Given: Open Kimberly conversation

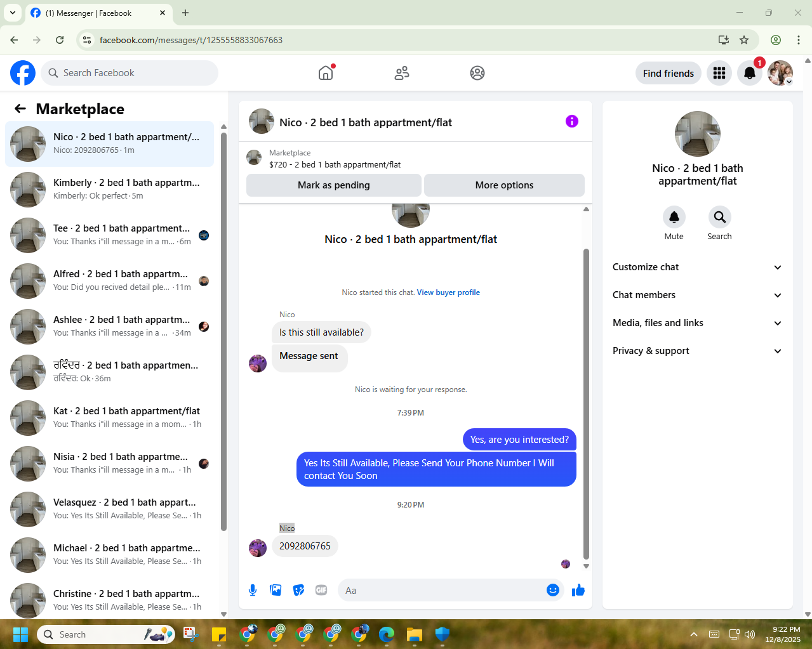Looking at the screenshot, I should [109, 190].
